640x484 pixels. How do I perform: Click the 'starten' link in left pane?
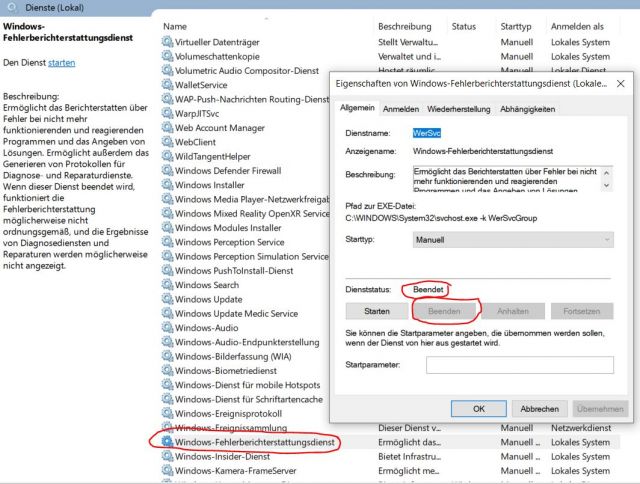pos(62,63)
